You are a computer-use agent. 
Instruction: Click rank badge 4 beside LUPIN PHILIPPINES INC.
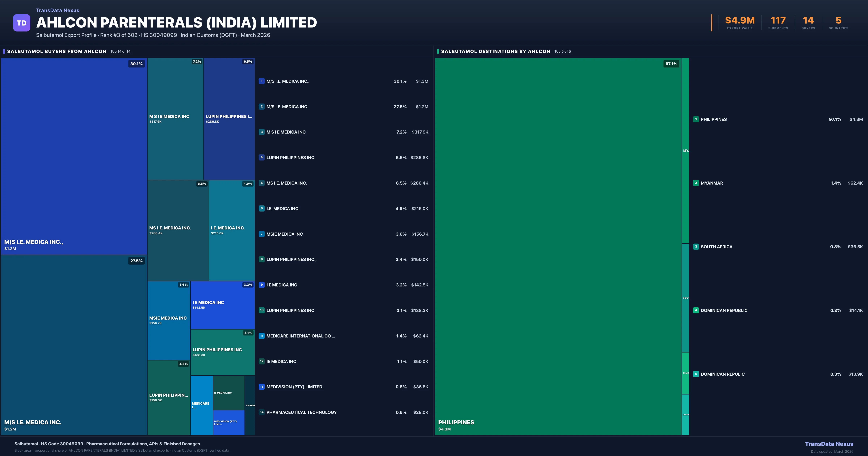pos(261,157)
